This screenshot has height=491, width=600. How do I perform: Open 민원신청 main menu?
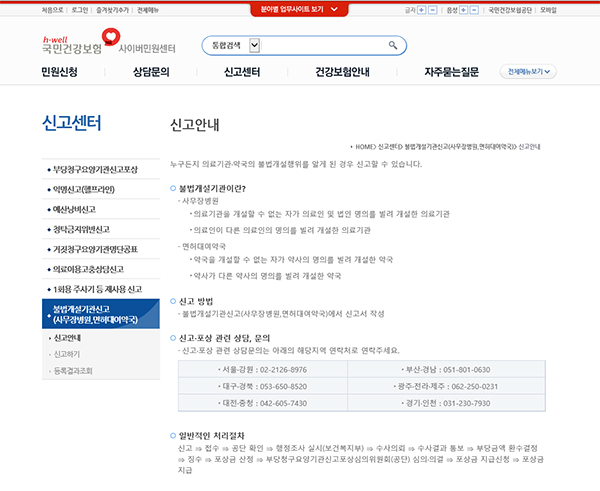[59, 72]
